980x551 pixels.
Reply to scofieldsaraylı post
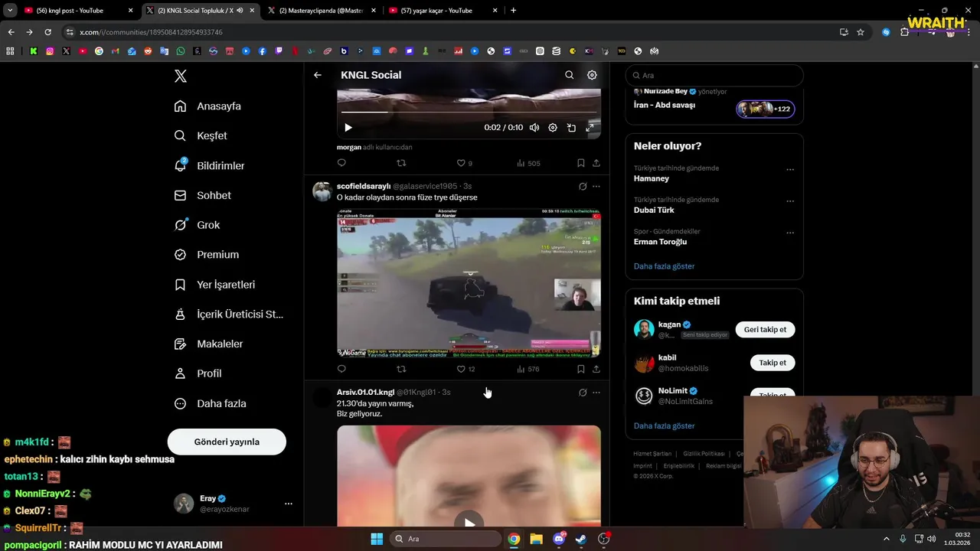tap(341, 369)
